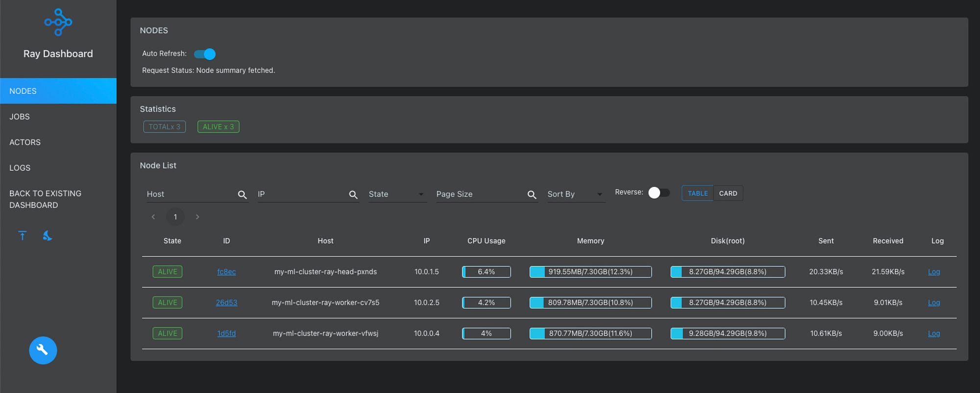
Task: Open the JOBS sidebar item
Action: point(58,116)
